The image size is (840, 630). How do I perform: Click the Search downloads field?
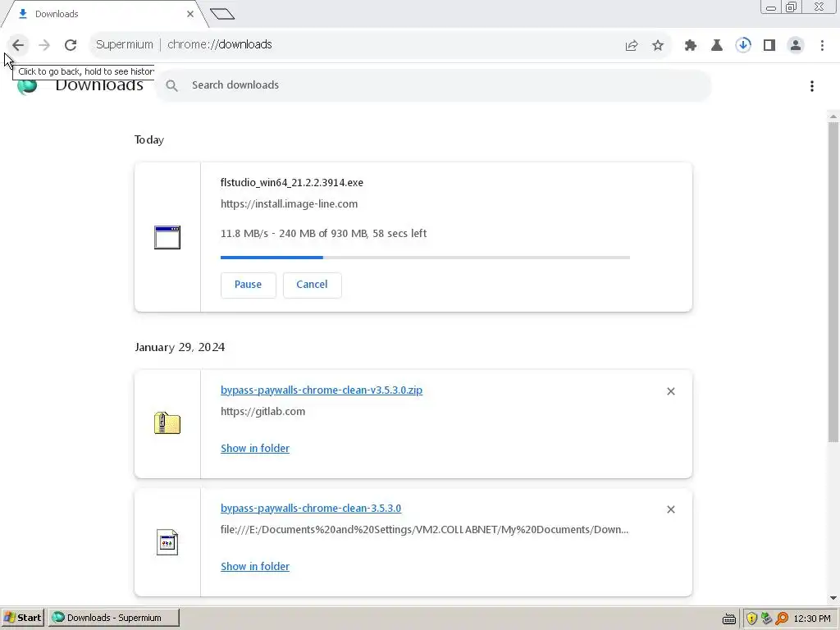pyautogui.click(x=433, y=85)
